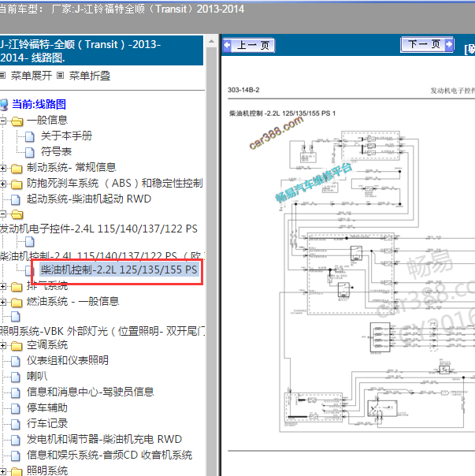Click document icon beside 停车辅助
Image resolution: width=475 pixels, height=476 pixels.
tap(16, 408)
